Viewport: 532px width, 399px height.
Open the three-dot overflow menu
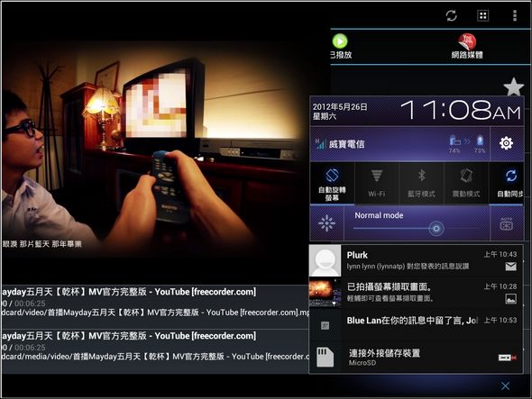515,15
